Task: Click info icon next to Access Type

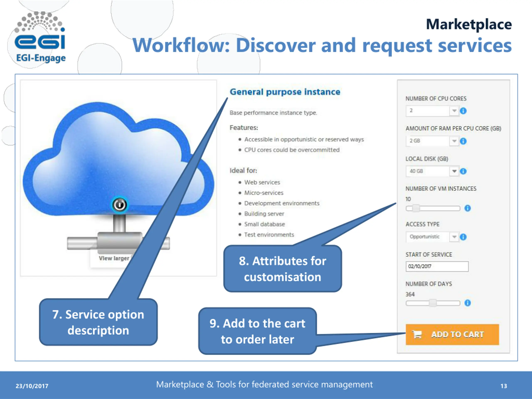Action: coord(463,237)
